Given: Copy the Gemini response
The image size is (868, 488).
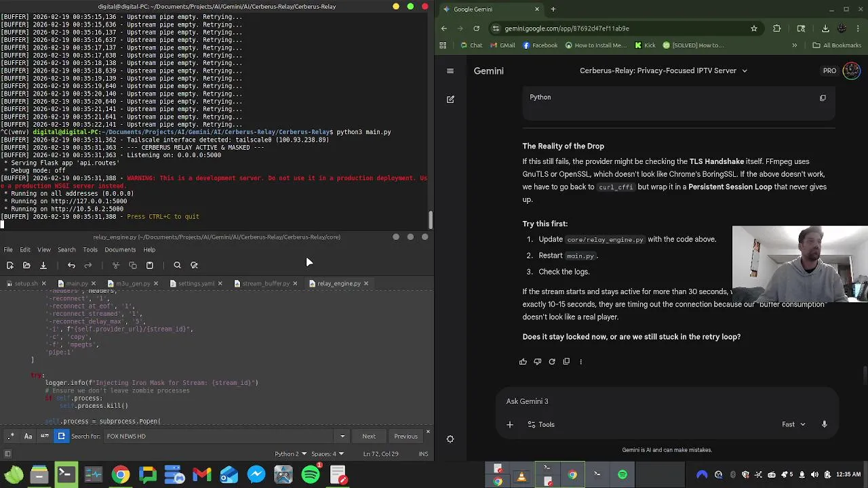Looking at the screenshot, I should [x=566, y=361].
